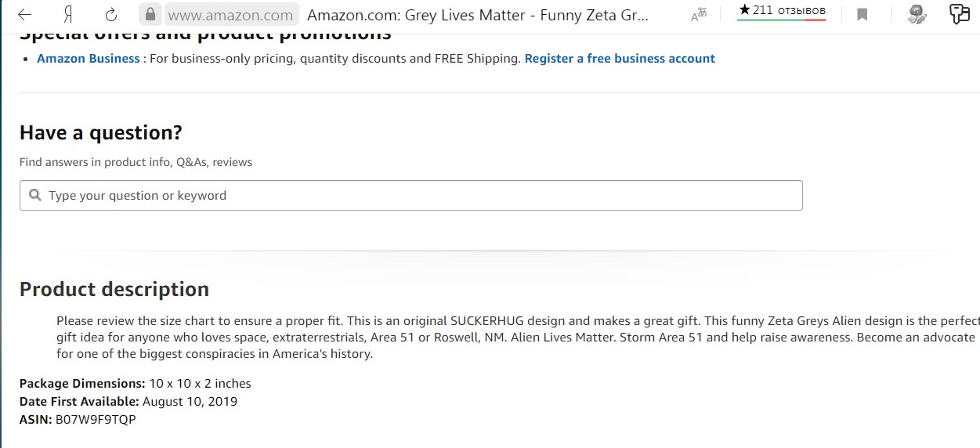Click the feedback thumbs icon in toolbar
The width and height of the screenshot is (980, 448).
(x=959, y=14)
